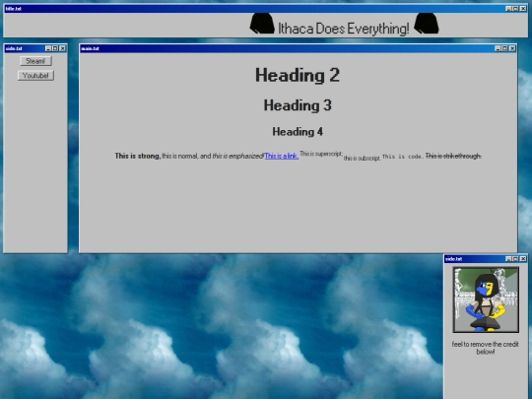
Task: Click the 'Ithaca Does Everything!' title text
Action: coord(344,29)
